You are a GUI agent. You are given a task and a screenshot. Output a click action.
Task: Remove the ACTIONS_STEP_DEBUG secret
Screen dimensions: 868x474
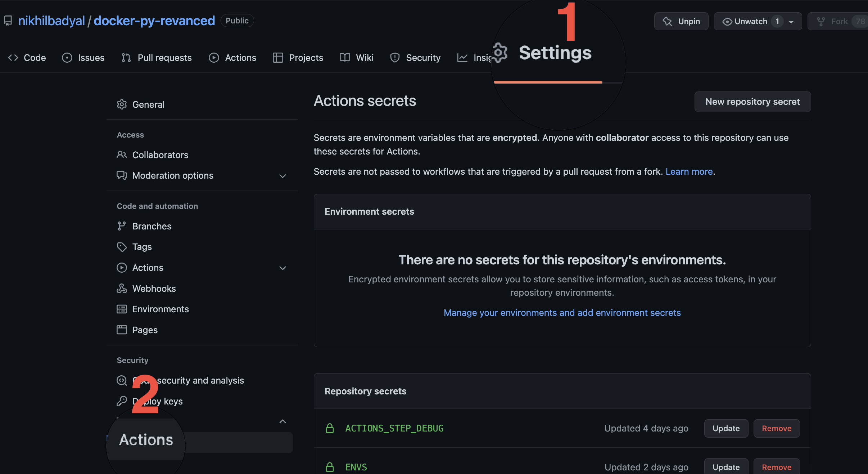[776, 428]
